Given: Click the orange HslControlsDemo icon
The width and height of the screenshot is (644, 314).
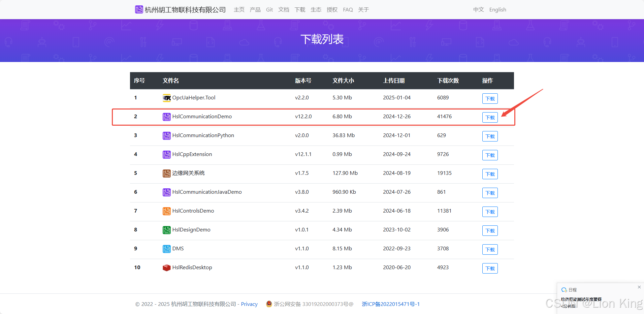Looking at the screenshot, I should [x=166, y=211].
